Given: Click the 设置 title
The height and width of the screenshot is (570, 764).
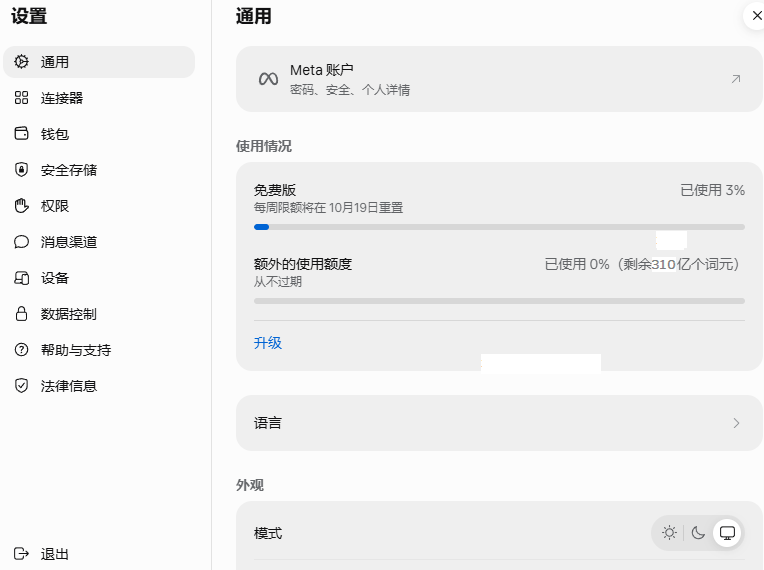Looking at the screenshot, I should [x=29, y=16].
